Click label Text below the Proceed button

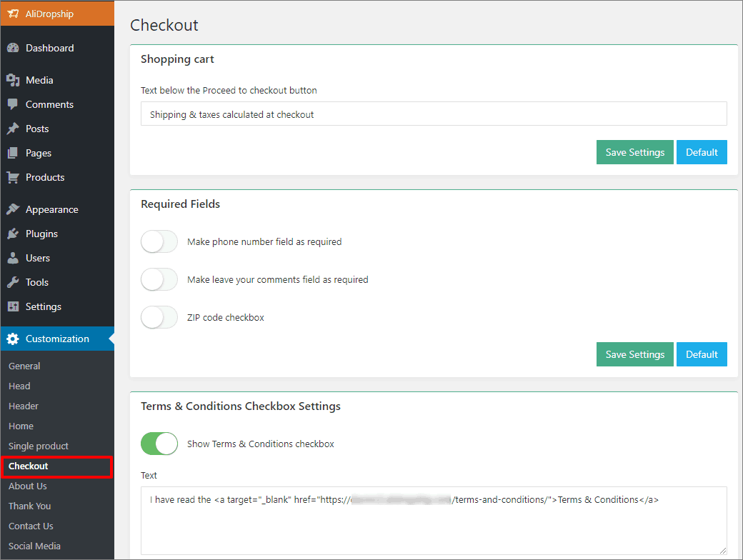click(x=229, y=91)
